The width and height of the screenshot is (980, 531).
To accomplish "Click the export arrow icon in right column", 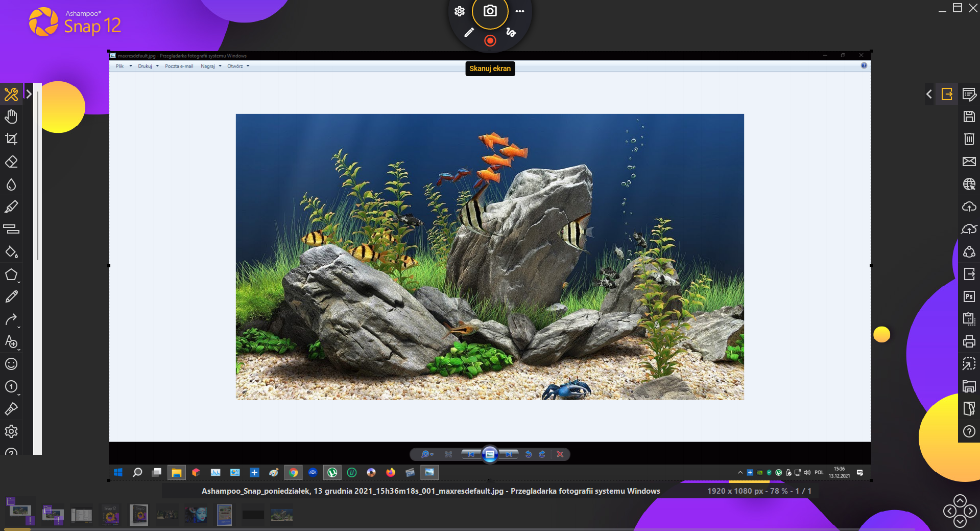I will (969, 274).
